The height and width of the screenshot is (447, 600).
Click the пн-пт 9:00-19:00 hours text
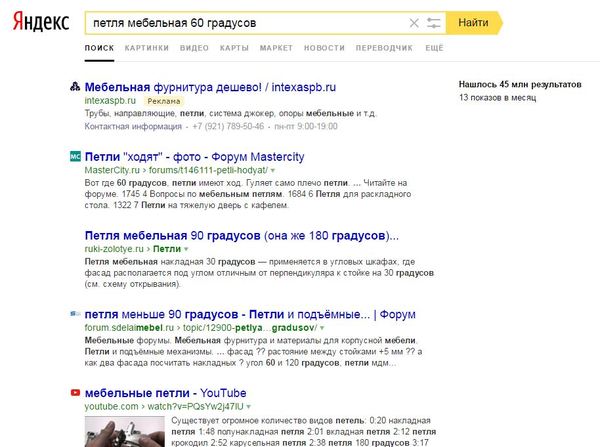(x=306, y=126)
